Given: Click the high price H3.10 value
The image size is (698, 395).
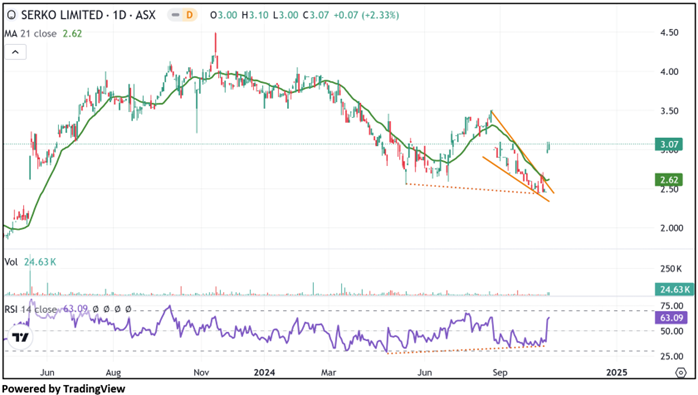Looking at the screenshot, I should coord(255,15).
